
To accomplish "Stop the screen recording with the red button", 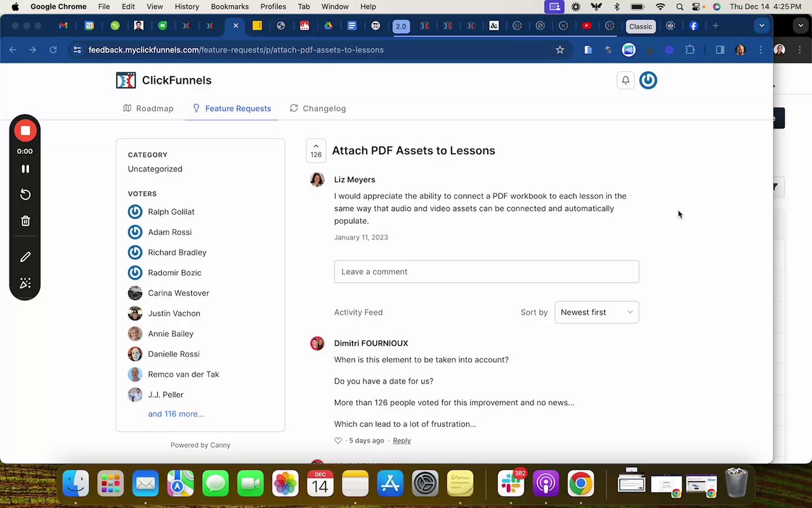I will pyautogui.click(x=25, y=131).
